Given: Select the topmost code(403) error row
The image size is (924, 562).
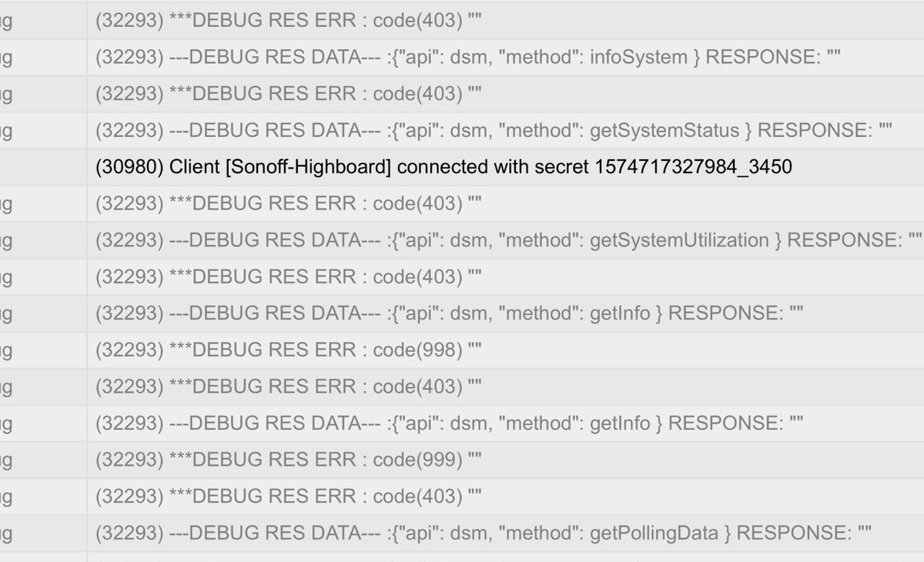Looking at the screenshot, I should tap(506, 21).
